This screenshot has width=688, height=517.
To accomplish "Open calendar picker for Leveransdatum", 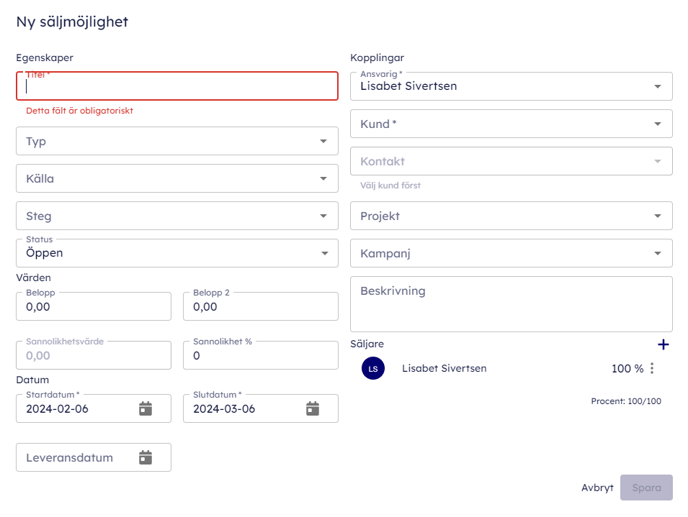I will (145, 458).
